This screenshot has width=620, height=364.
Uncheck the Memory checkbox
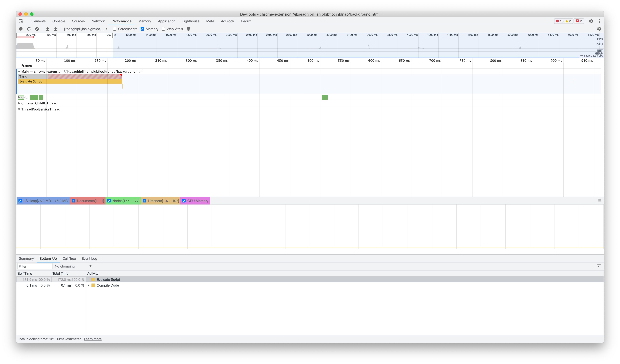(142, 29)
